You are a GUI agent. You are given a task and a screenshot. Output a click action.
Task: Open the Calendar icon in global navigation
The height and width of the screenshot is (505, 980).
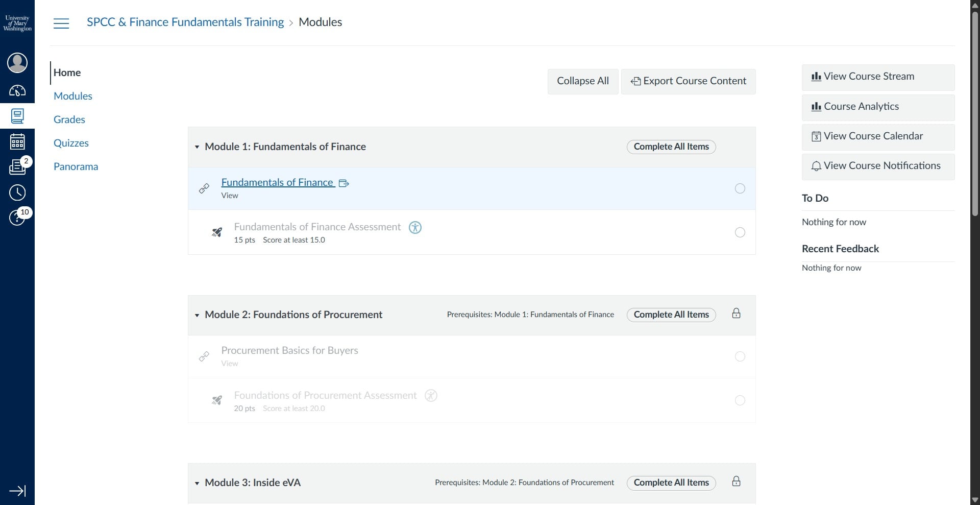pyautogui.click(x=17, y=141)
